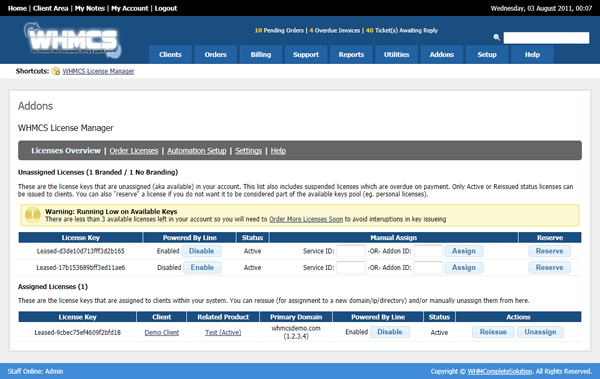
Task: Click the whmcsdemo.com primary domain cell
Action: tap(296, 332)
